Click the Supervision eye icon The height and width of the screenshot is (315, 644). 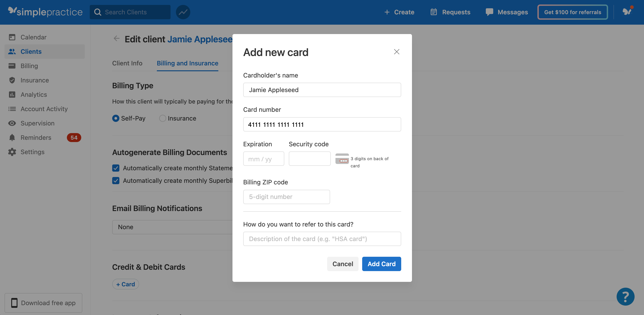[12, 123]
